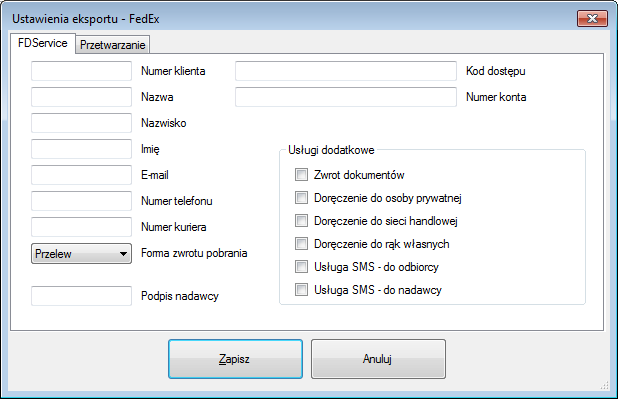Open the Forma zwrotu pobrania dropdown
Image resolution: width=618 pixels, height=399 pixels.
(81, 254)
